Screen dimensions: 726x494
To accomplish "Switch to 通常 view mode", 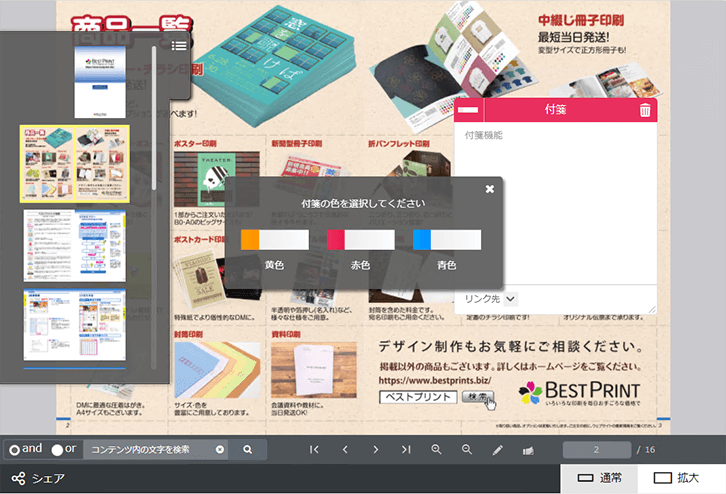I will point(600,478).
